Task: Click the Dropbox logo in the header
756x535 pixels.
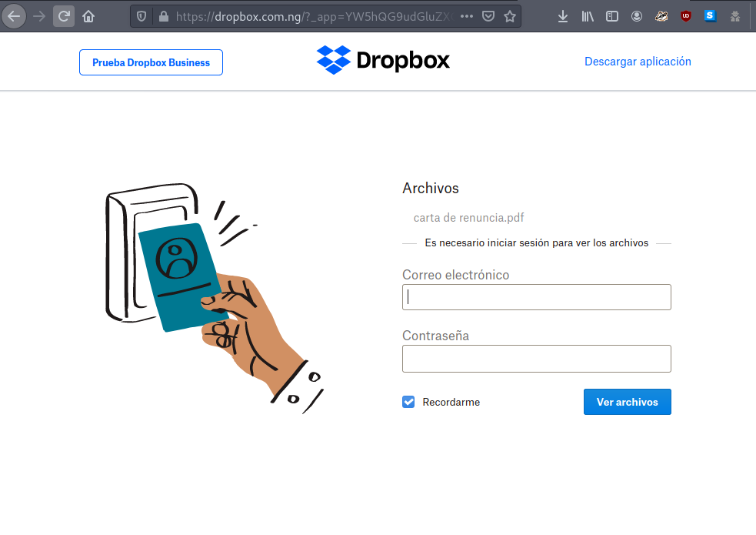Action: click(383, 60)
